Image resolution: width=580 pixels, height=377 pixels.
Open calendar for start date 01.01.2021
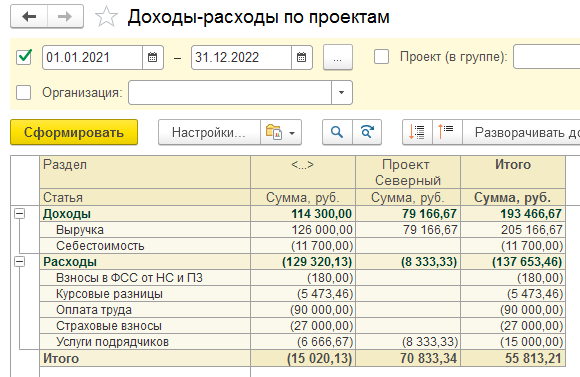[152, 57]
